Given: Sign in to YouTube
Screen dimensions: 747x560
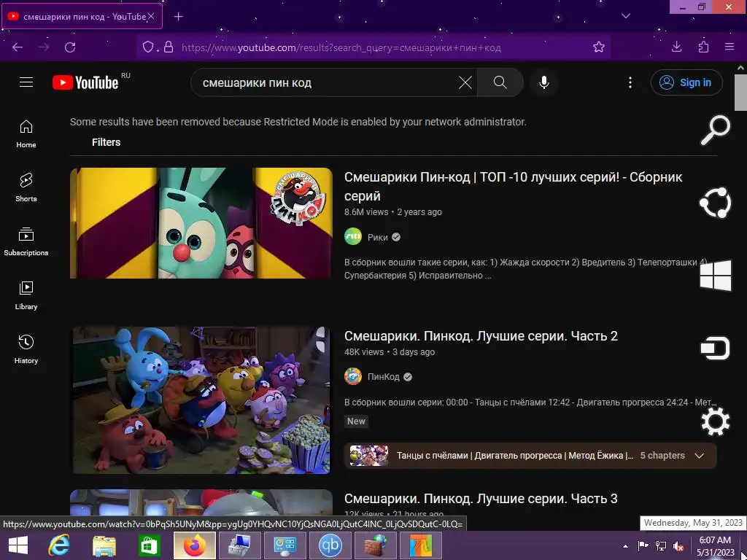Looking at the screenshot, I should (686, 82).
